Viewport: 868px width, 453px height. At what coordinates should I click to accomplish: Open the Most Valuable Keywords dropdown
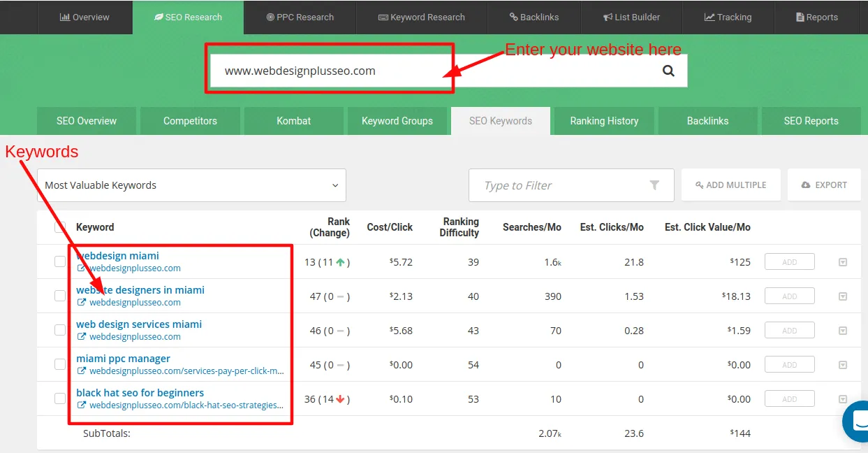[191, 185]
